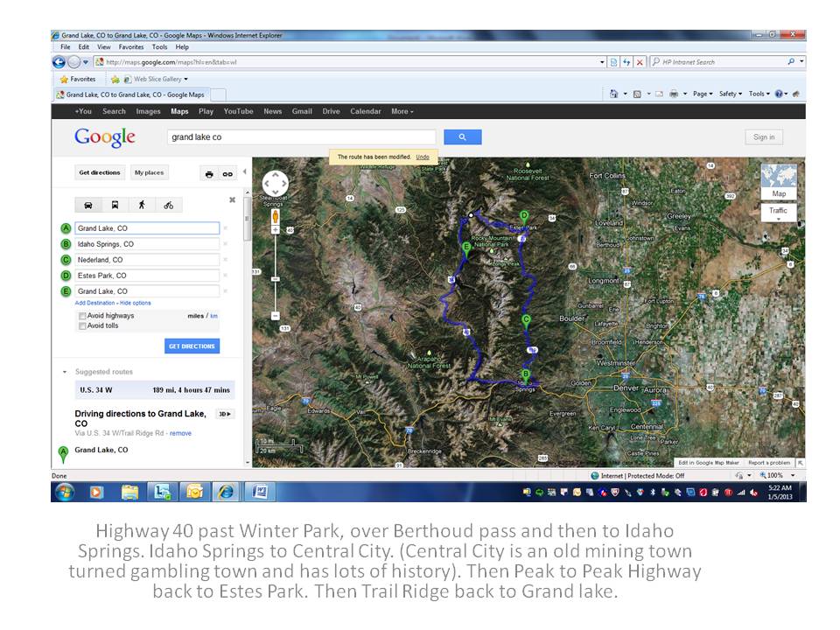Enable Avoid highways checkbox
Image resolution: width=840 pixels, height=630 pixels.
82,316
